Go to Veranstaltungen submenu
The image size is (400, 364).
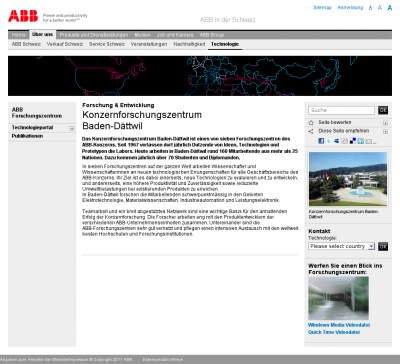pos(149,44)
